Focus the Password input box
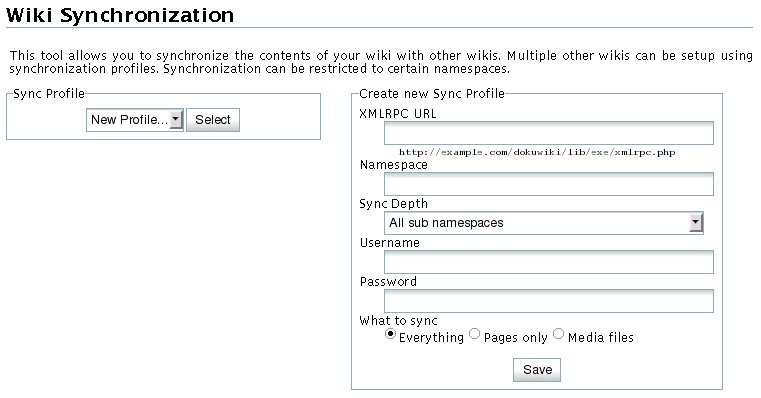 pyautogui.click(x=548, y=301)
